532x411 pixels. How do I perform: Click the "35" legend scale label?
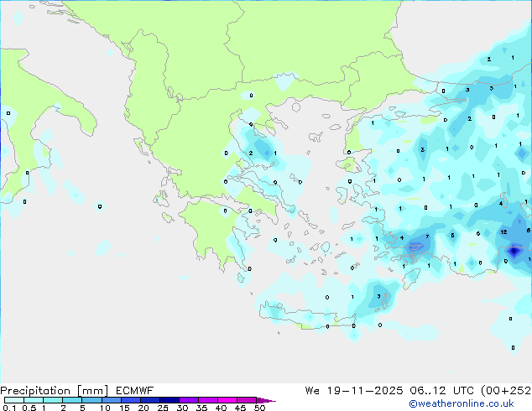(201, 408)
